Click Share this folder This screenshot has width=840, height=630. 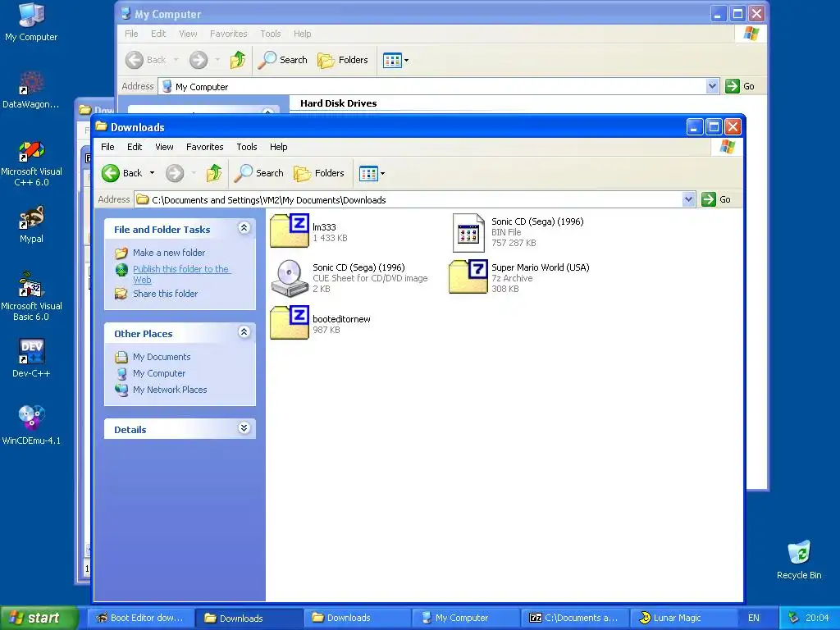(x=165, y=294)
